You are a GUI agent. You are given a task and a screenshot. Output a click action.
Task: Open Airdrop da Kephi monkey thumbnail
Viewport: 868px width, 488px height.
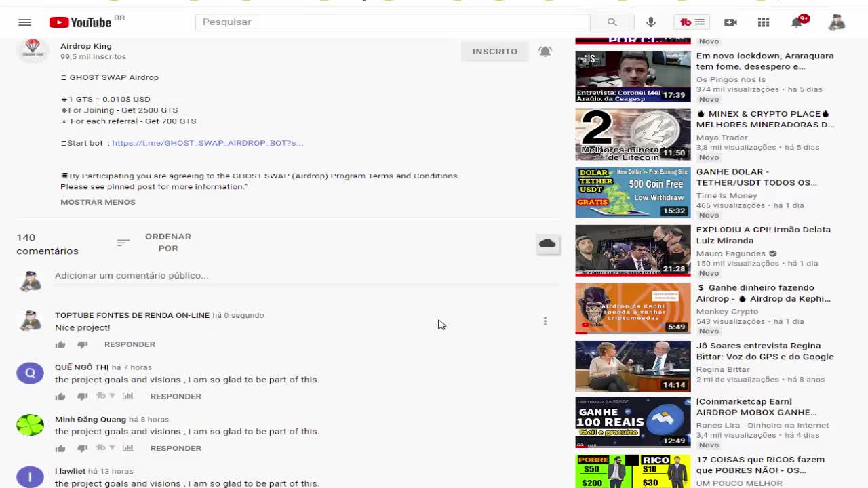633,308
